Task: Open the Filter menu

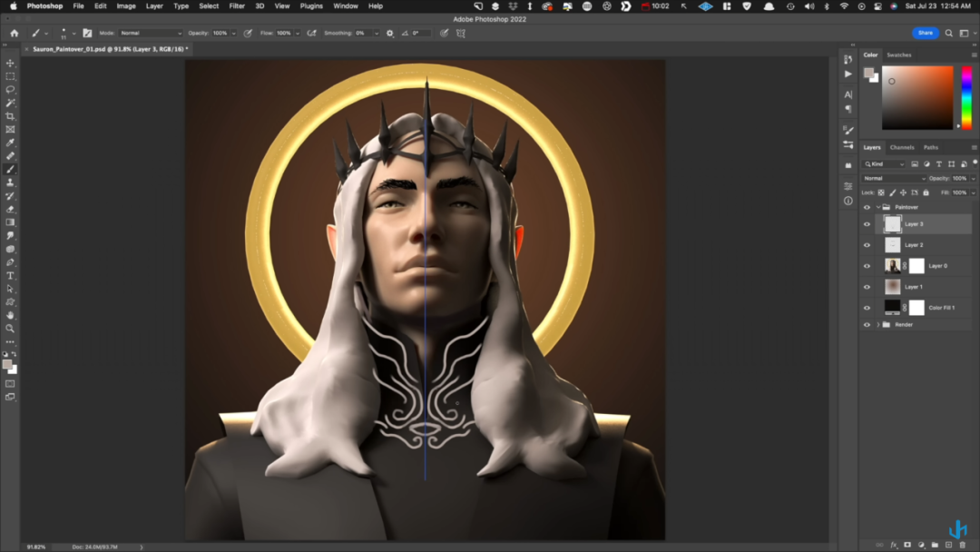Action: click(237, 5)
